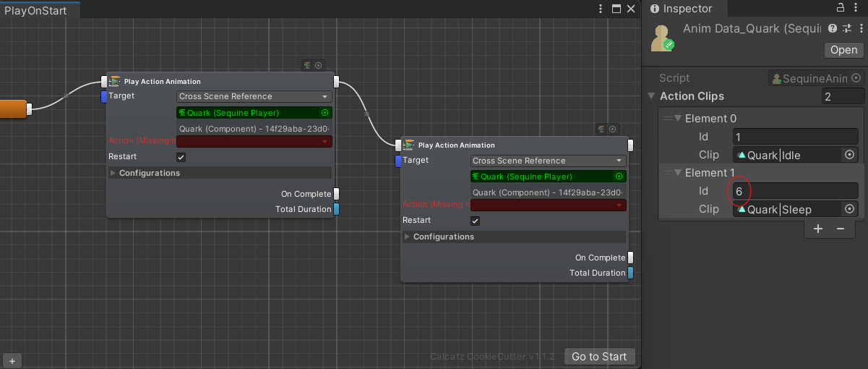Open Inspector help icon
Image resolution: width=868 pixels, height=369 pixels.
tap(833, 28)
